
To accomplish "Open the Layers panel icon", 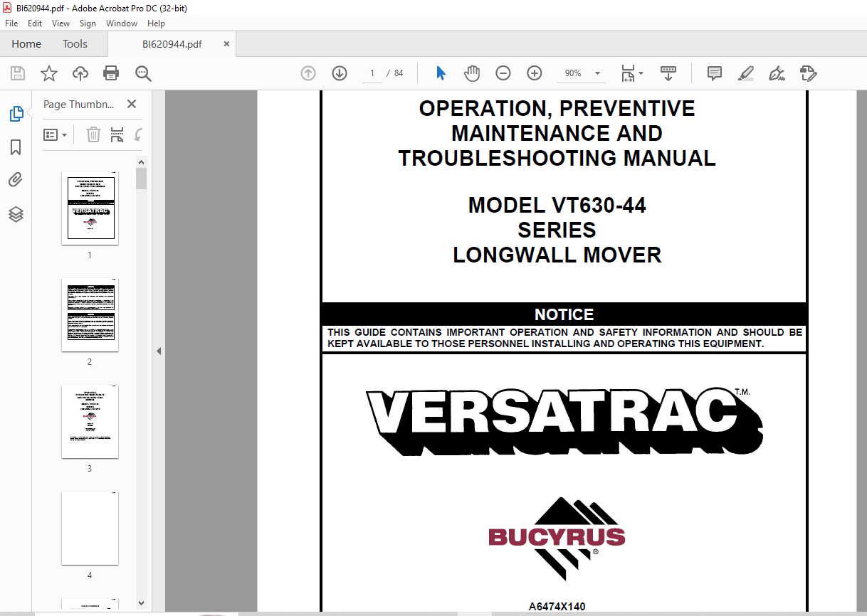I will point(16,214).
